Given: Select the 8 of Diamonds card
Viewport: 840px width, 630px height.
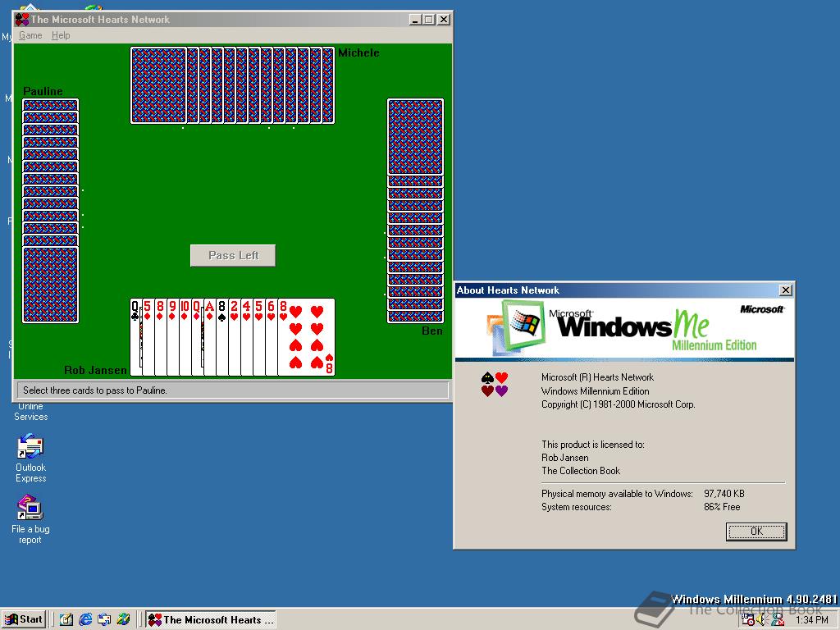Looking at the screenshot, I should (x=160, y=337).
